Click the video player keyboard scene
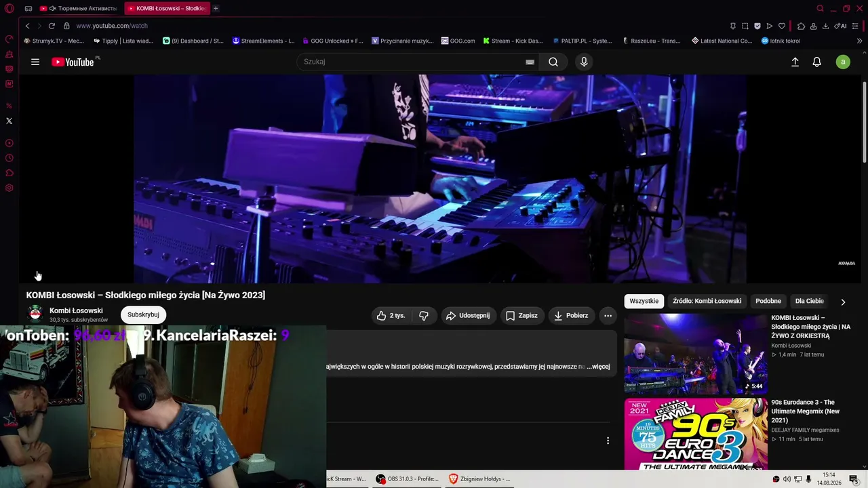The image size is (868, 488). tap(440, 179)
